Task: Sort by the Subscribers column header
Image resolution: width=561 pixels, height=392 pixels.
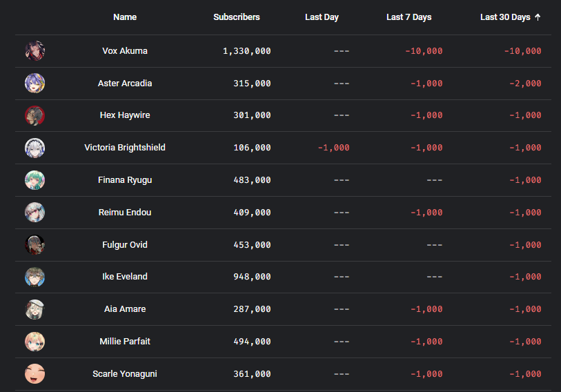Action: [x=237, y=17]
